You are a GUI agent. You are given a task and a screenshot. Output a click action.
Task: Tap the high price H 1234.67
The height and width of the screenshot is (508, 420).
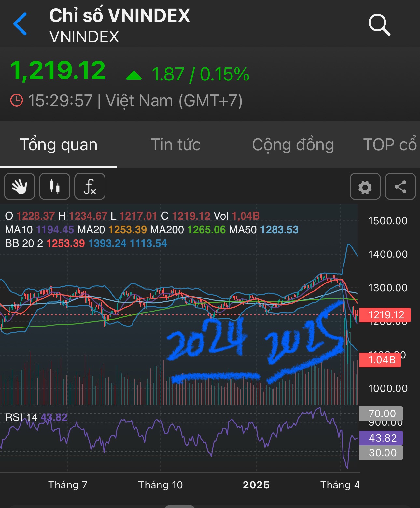[83, 216]
